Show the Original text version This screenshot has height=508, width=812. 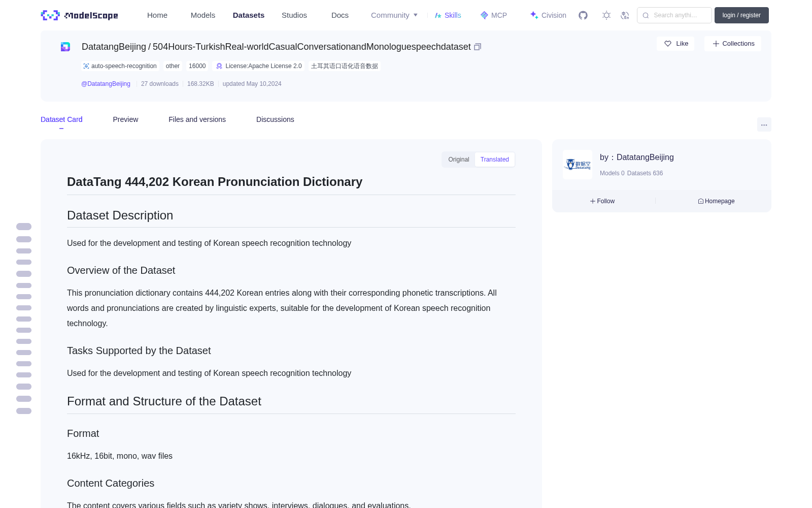coord(459,160)
